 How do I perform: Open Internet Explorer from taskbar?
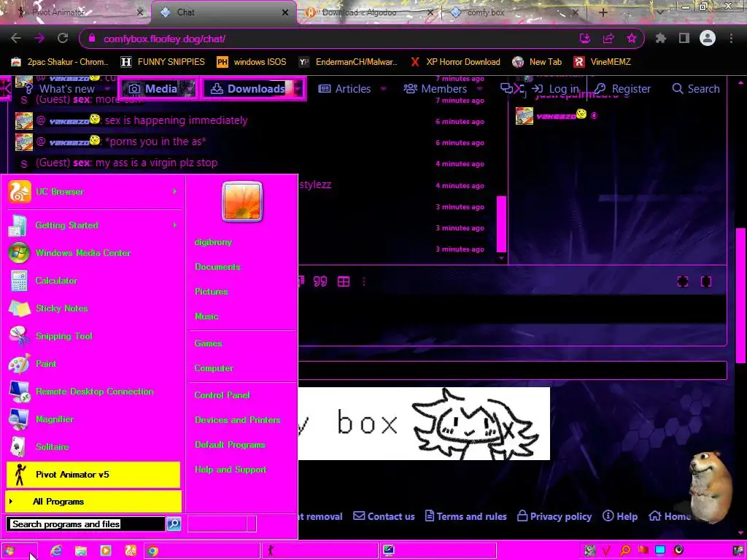[56, 551]
